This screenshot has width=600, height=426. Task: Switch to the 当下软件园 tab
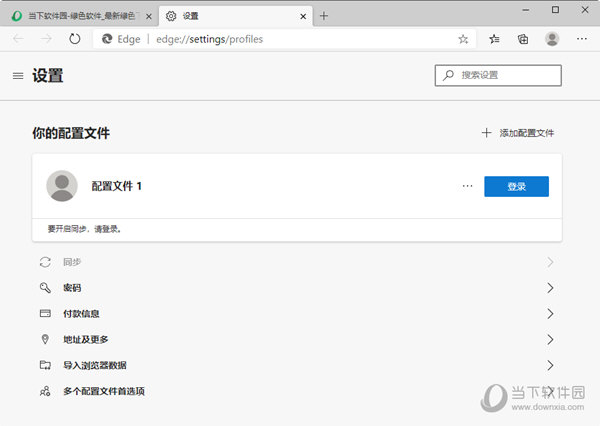coord(80,15)
